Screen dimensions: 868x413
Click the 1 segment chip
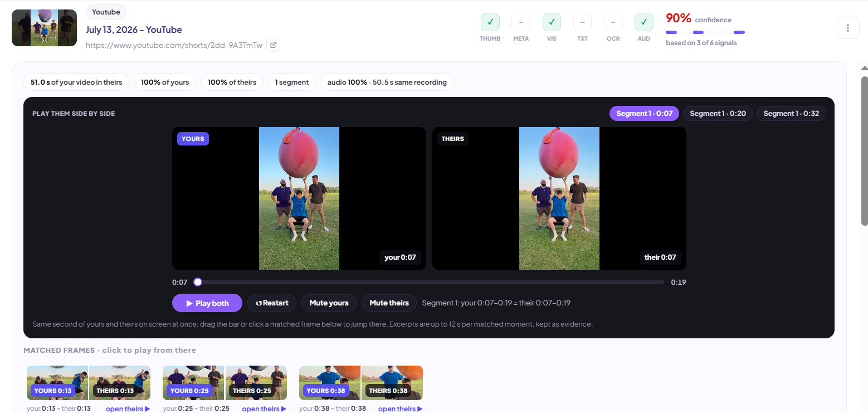click(292, 82)
